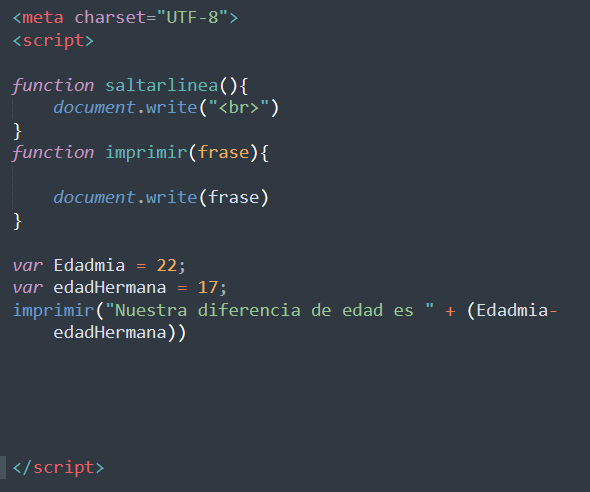This screenshot has width=590, height=492.
Task: Click the closing </script> tag
Action: point(58,468)
